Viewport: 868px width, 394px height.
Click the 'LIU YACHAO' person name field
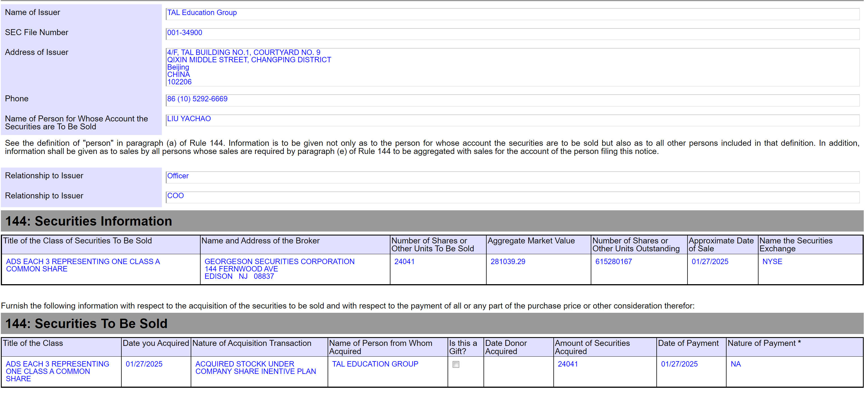(x=513, y=120)
